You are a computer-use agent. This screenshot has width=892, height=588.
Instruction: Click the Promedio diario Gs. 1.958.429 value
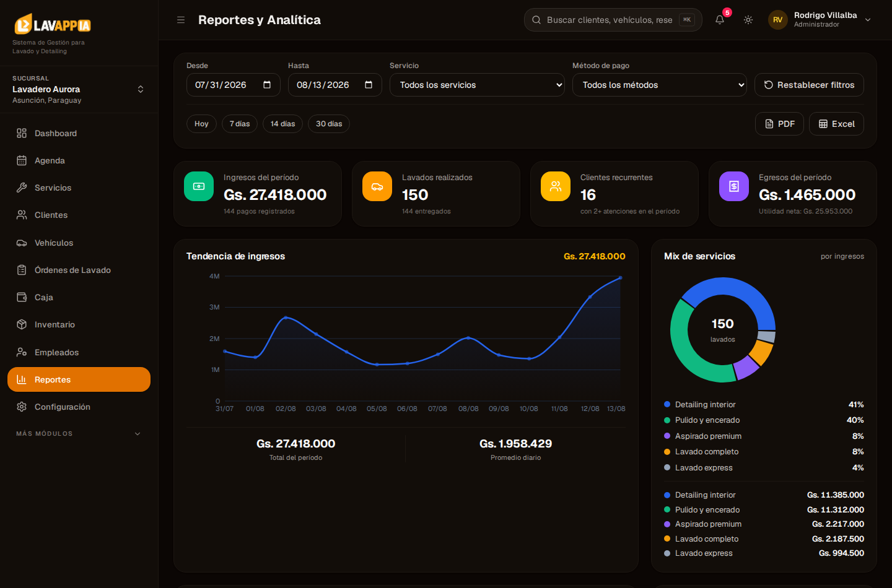tap(515, 444)
